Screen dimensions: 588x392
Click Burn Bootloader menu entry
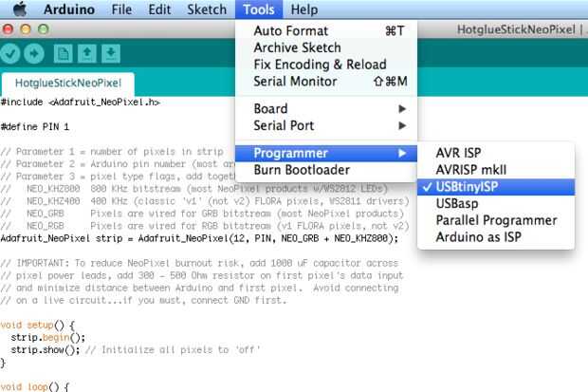(x=326, y=170)
